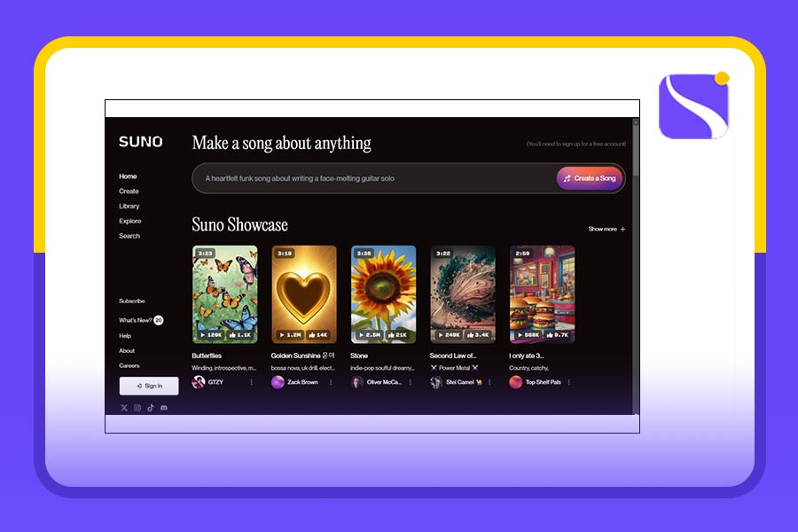
Task: Open the Instagram icon in sidebar
Action: pyautogui.click(x=137, y=408)
